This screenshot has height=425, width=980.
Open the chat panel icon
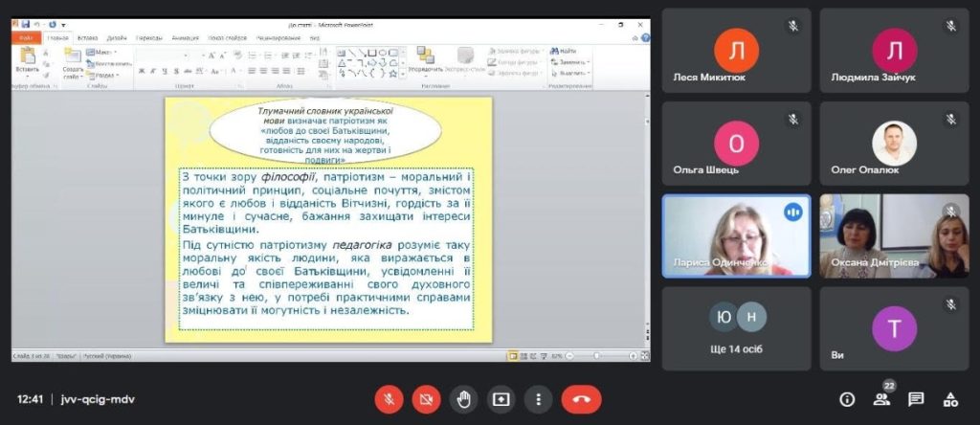(916, 399)
